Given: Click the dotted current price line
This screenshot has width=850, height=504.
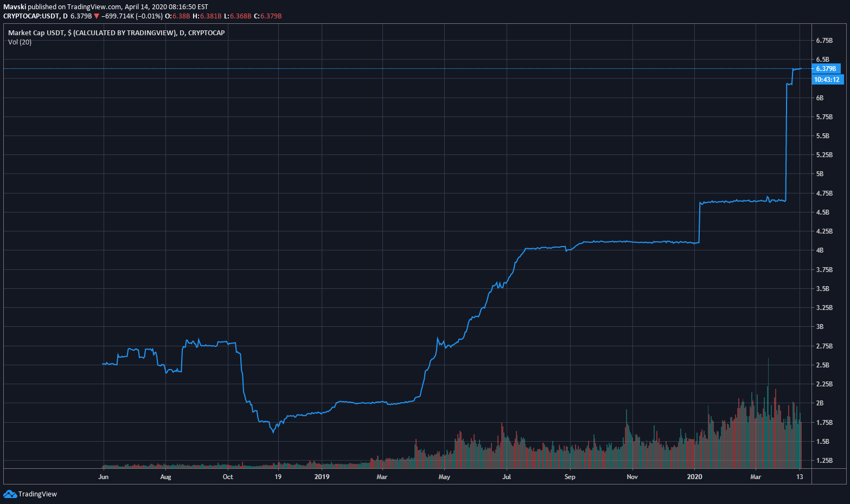Looking at the screenshot, I should pyautogui.click(x=380, y=68).
